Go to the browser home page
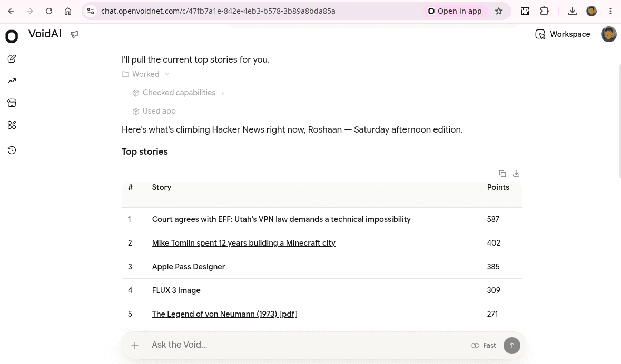This screenshot has width=621, height=364. (68, 11)
